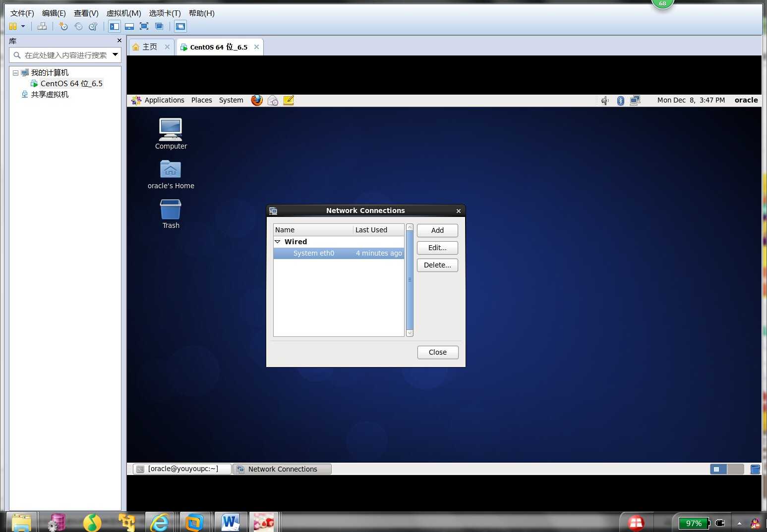Click the connection list vertical scrollbar
Image resolution: width=767 pixels, height=532 pixels.
click(410, 280)
